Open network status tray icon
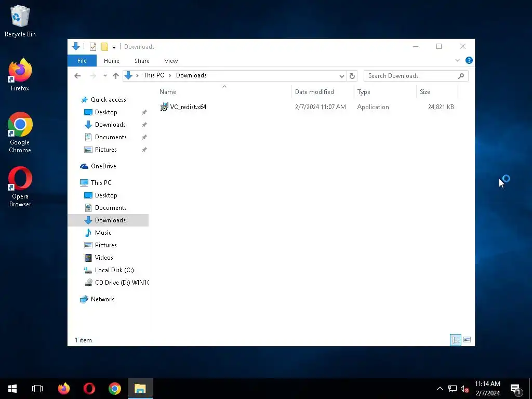Viewport: 532px width, 399px height. tap(453, 389)
